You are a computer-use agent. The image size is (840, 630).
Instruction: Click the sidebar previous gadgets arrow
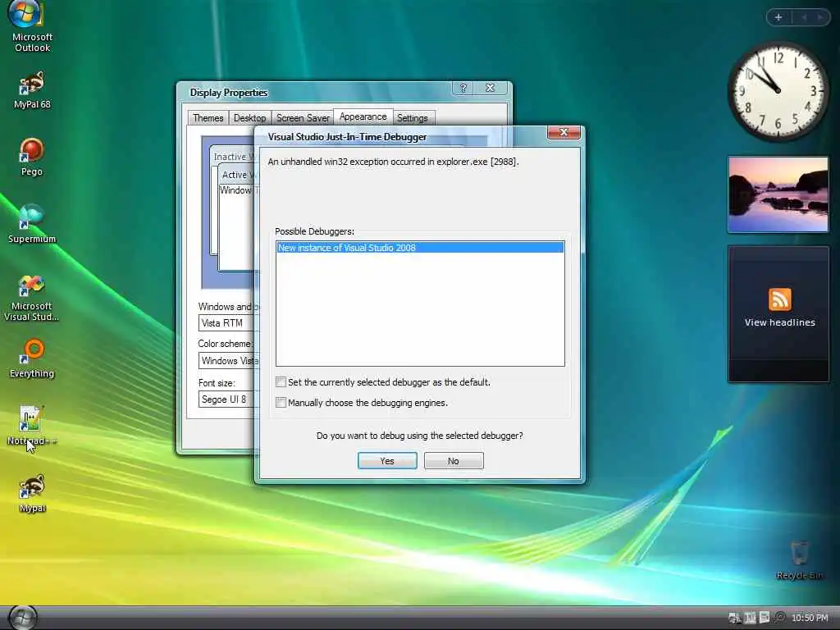(804, 17)
